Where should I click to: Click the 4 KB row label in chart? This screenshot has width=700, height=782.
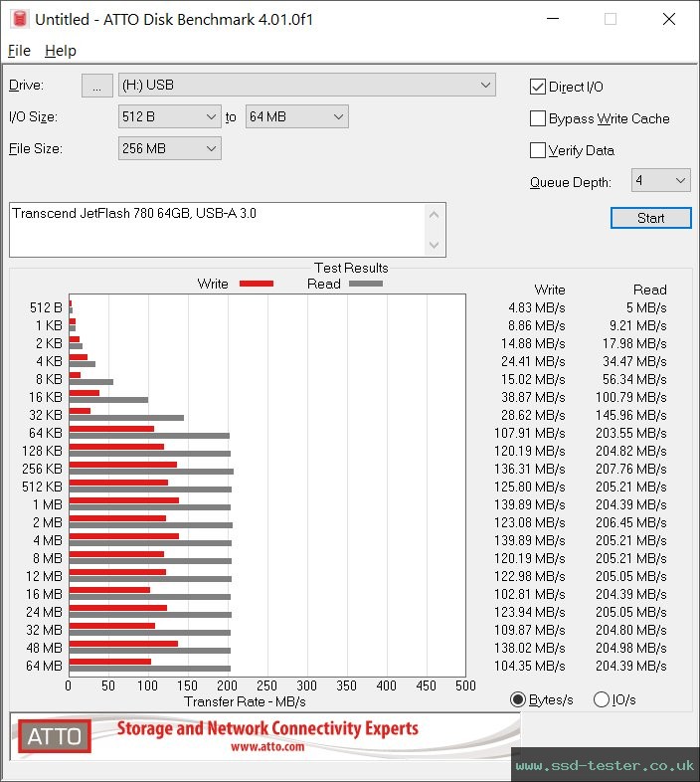tap(49, 361)
